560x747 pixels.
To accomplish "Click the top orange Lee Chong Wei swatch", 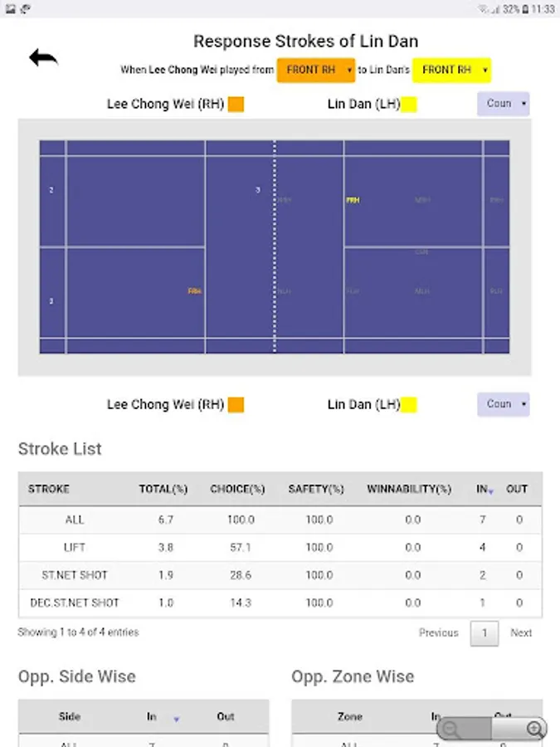I will (236, 105).
